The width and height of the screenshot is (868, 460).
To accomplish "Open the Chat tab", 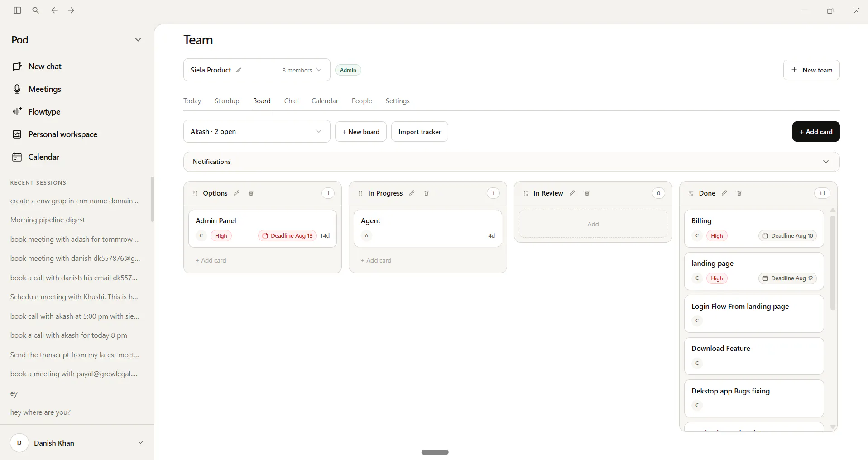I will coord(291,101).
